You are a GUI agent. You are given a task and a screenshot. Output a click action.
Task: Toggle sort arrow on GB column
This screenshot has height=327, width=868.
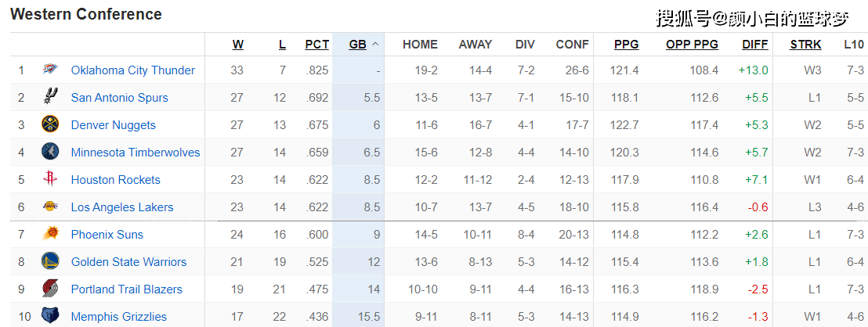point(375,45)
